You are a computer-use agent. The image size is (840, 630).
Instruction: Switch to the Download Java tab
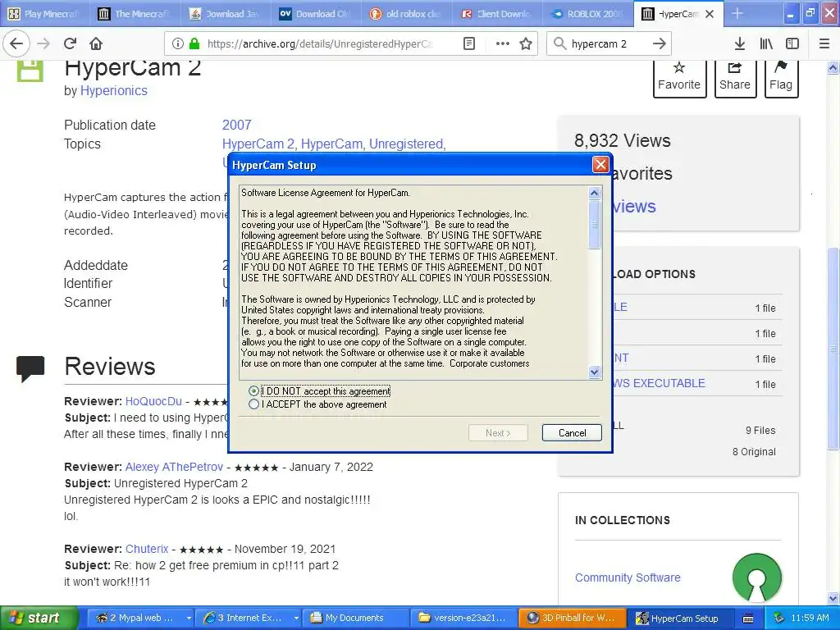tap(225, 14)
